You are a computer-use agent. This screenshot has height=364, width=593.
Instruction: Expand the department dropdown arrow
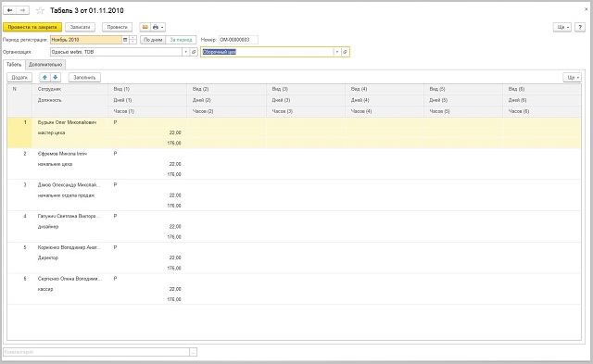(x=336, y=52)
